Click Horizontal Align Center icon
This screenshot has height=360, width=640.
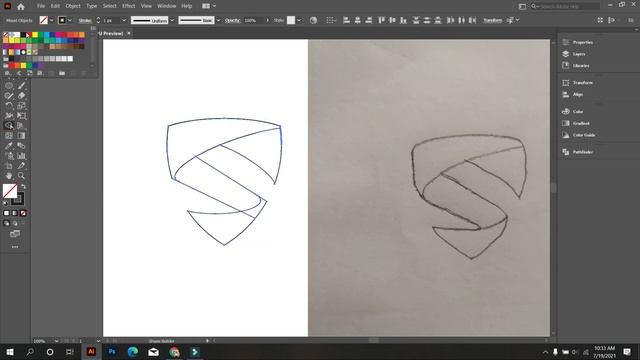coord(357,20)
